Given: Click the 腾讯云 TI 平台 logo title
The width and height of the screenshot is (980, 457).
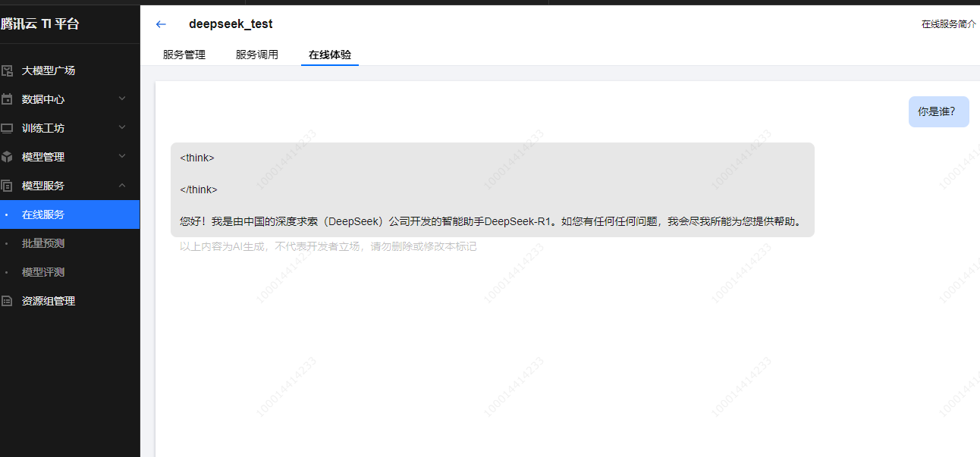Looking at the screenshot, I should [x=40, y=23].
